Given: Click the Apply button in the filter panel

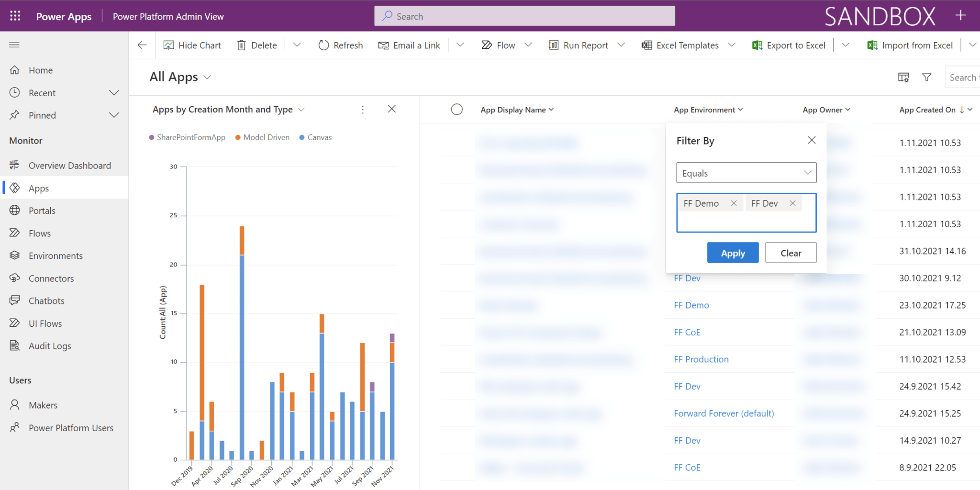Looking at the screenshot, I should point(733,253).
